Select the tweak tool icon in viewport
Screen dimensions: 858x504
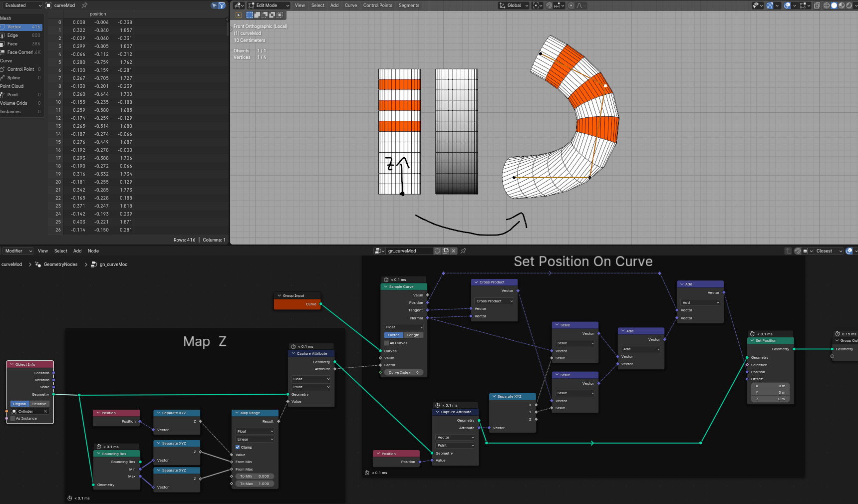(239, 15)
